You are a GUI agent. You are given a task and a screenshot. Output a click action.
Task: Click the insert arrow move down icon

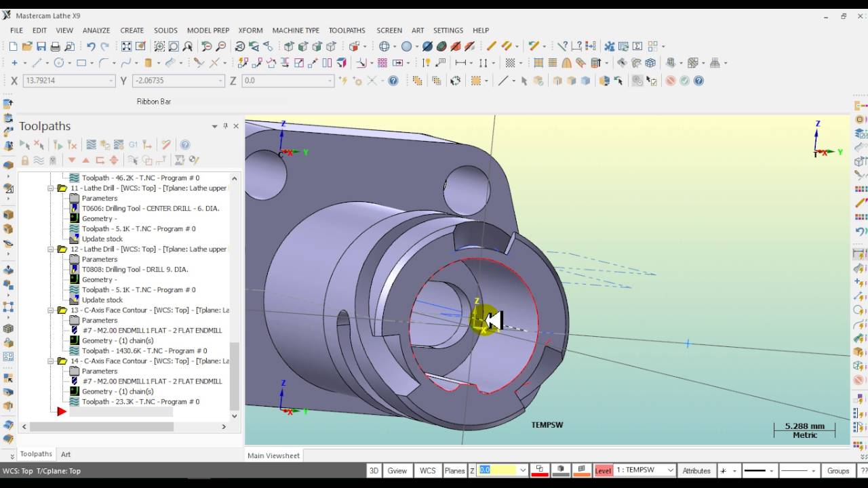[71, 161]
